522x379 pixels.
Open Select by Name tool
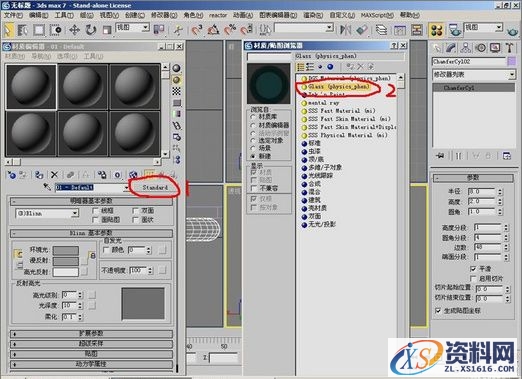click(23, 30)
